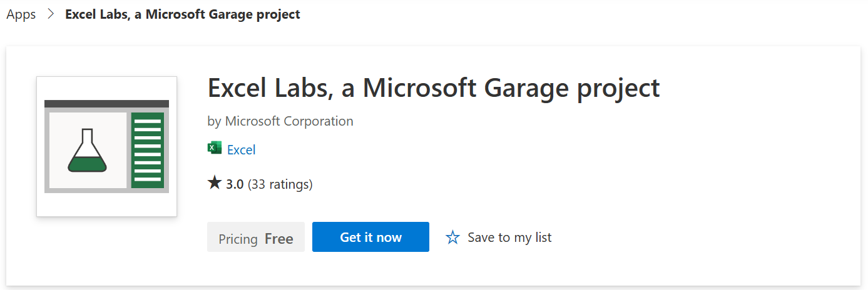This screenshot has height=290, width=868.
Task: Open the Excel product link
Action: [x=241, y=150]
